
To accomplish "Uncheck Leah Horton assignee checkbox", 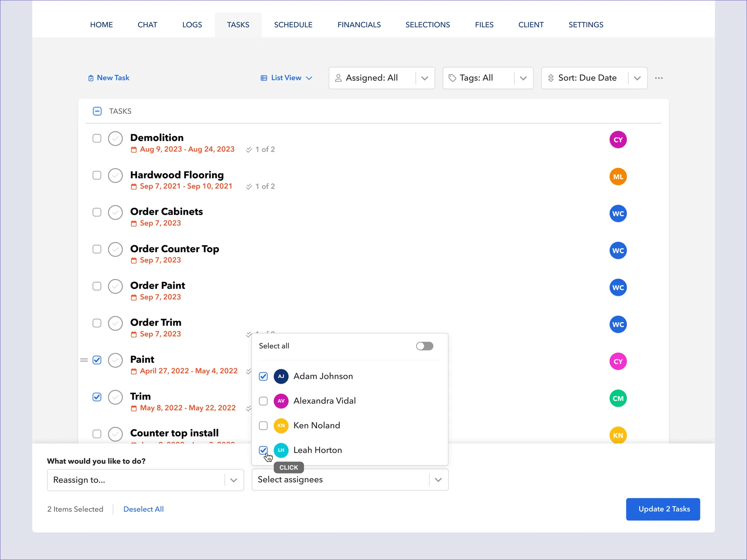I will [263, 450].
